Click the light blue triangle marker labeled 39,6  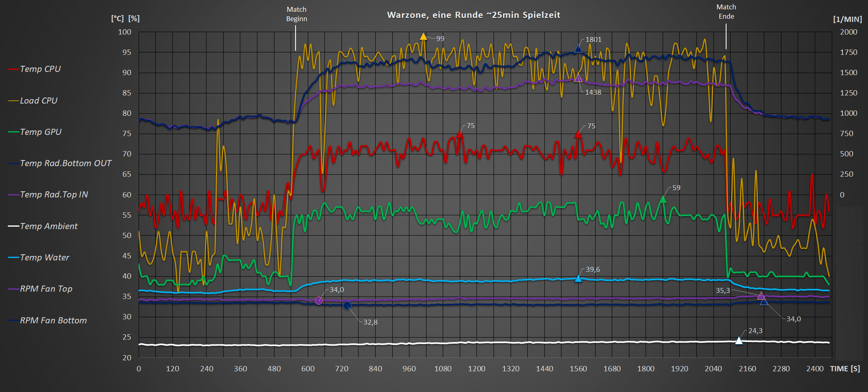click(578, 278)
